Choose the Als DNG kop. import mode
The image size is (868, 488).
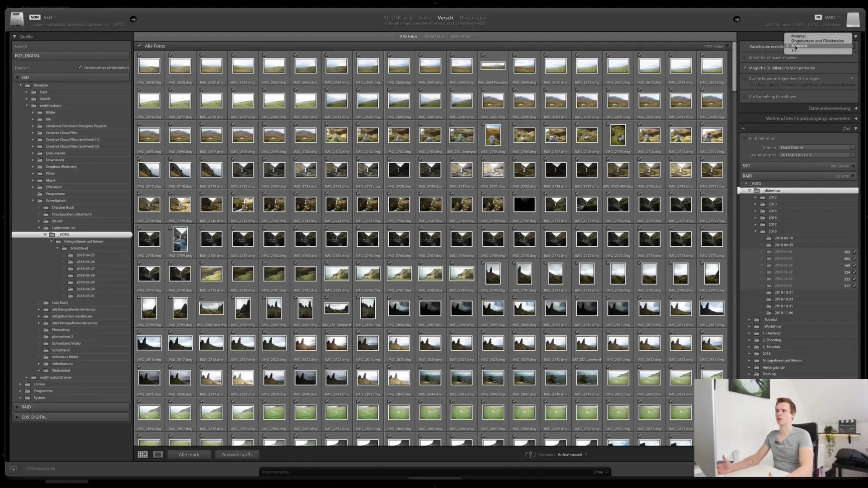[398, 18]
